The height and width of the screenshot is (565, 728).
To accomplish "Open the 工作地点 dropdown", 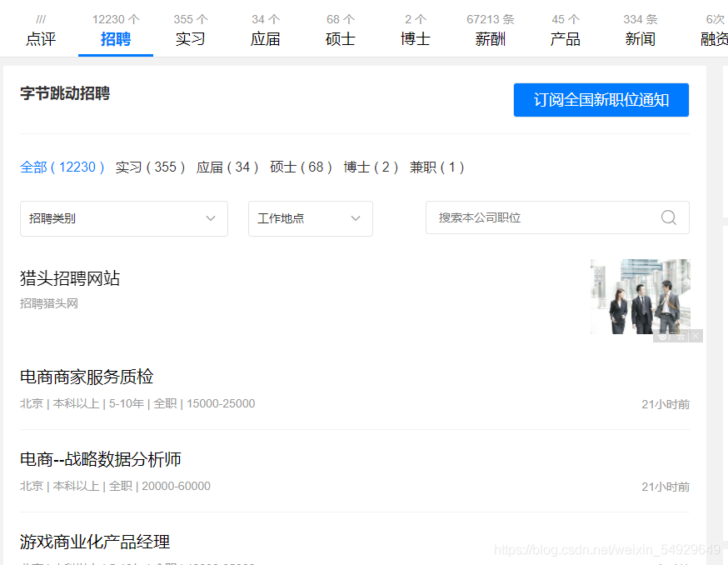I will pos(311,218).
